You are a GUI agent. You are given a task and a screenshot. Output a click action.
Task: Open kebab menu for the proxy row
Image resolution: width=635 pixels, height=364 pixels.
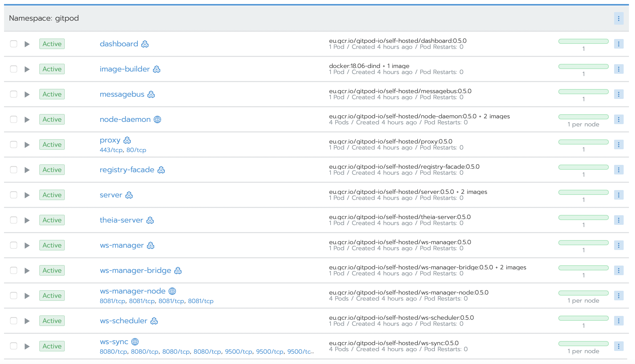click(618, 144)
